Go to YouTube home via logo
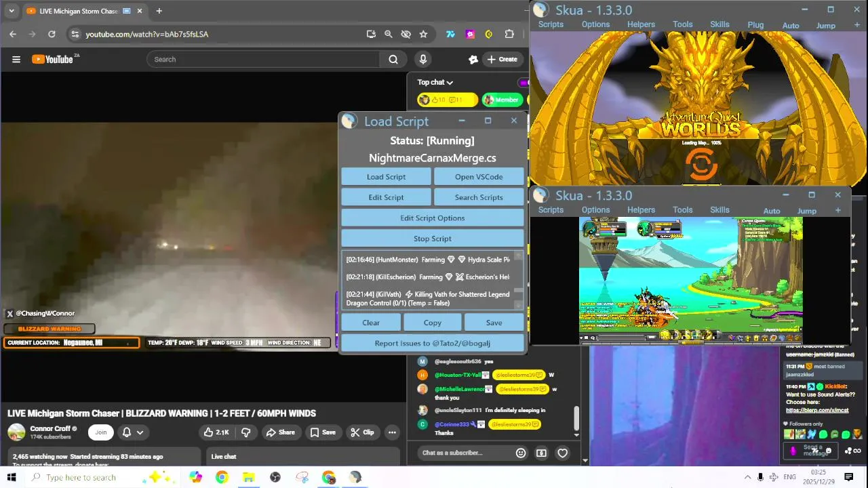 [53, 60]
